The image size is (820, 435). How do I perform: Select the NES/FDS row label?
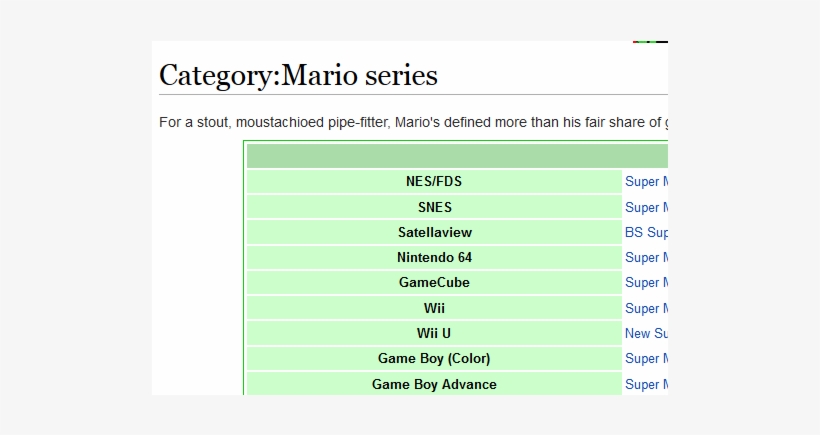[x=434, y=182]
